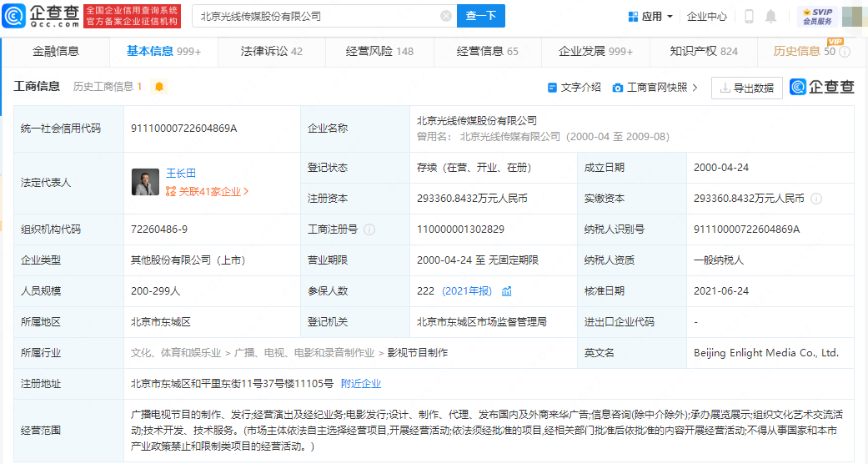Switch to the 经营风险 tab
The height and width of the screenshot is (464, 868).
coord(379,52)
